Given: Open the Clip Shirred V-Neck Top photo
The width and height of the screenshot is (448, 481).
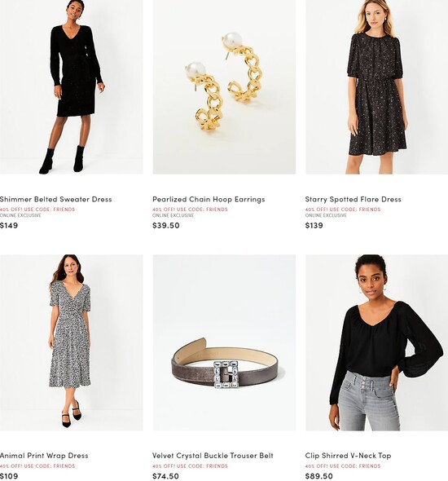Looking at the screenshot, I should pos(377,342).
